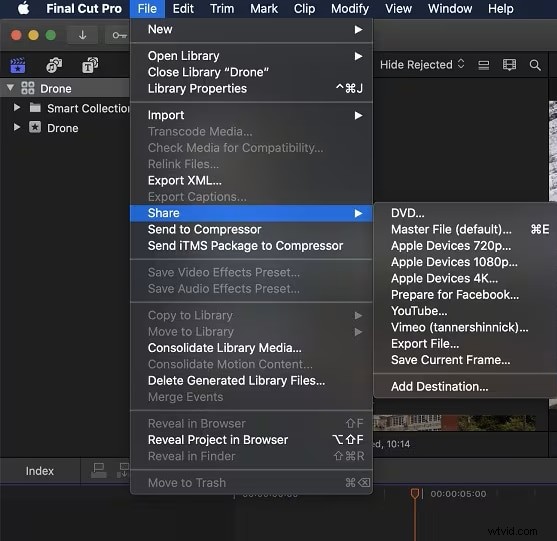Choose Close Library "Drone"
Screen dimensions: 557x541
click(252, 72)
